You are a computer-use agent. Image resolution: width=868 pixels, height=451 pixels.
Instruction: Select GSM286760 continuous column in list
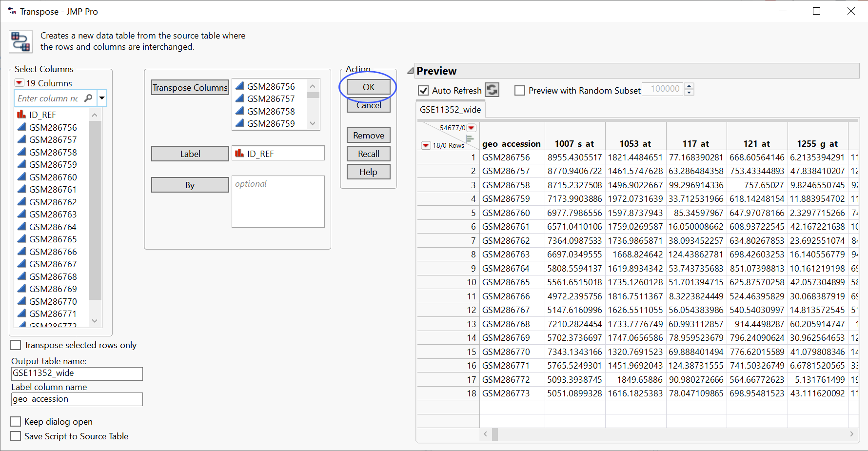tap(53, 177)
